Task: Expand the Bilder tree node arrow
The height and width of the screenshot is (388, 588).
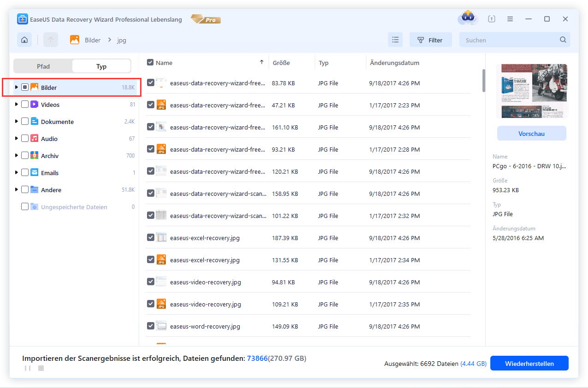Action: (x=16, y=87)
